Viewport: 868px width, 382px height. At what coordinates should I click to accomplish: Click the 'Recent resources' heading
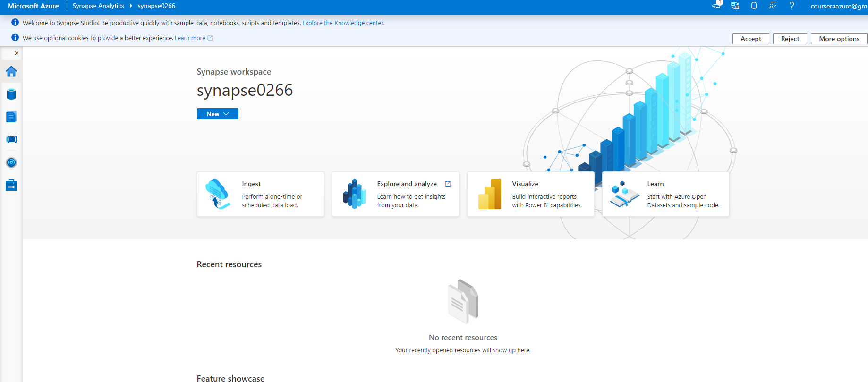(229, 264)
